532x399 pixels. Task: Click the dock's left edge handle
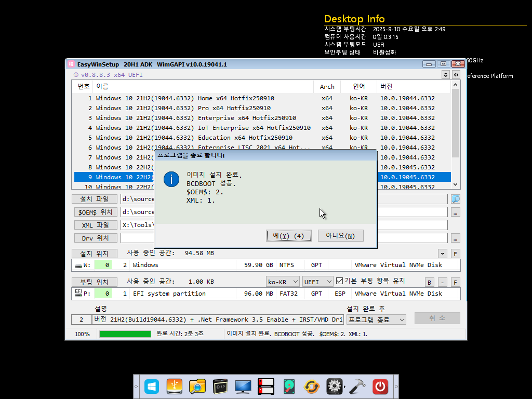[136, 387]
